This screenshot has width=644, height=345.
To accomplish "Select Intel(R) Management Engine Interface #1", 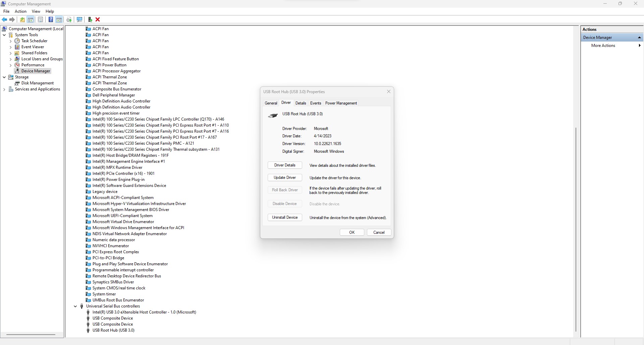I will coord(129,161).
